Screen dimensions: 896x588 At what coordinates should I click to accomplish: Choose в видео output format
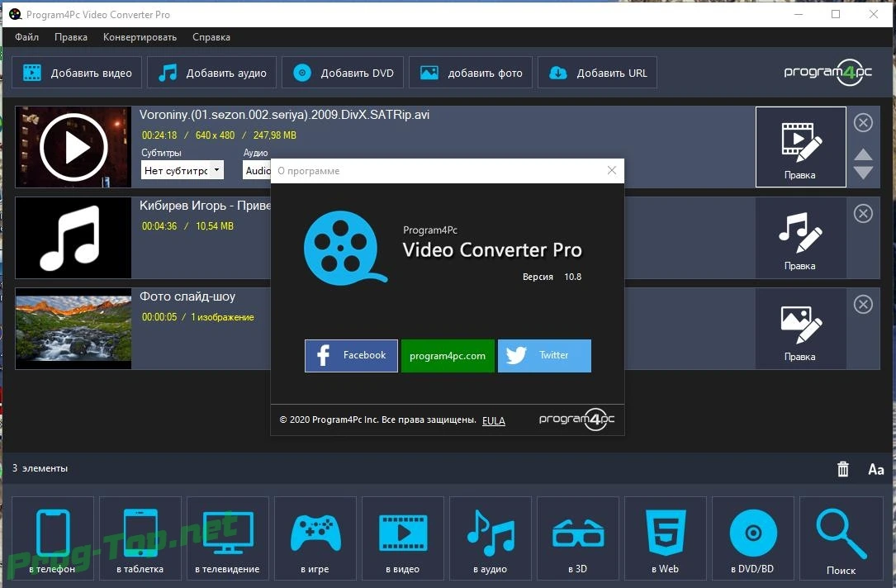[x=402, y=538]
